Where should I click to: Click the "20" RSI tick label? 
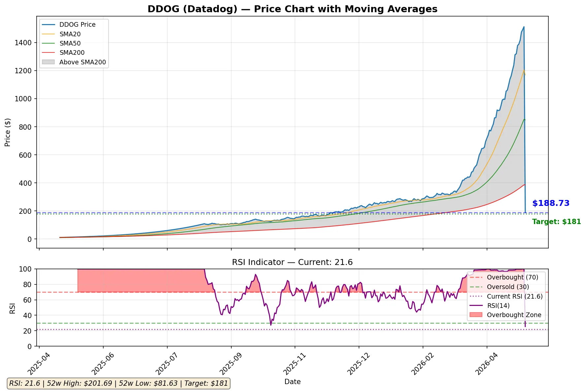coord(28,331)
